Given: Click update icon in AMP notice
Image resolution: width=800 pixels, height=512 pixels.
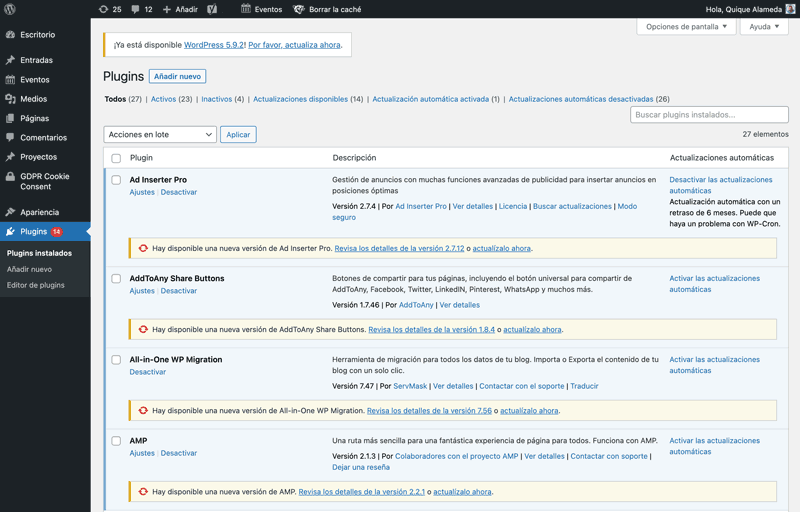Looking at the screenshot, I should point(143,492).
